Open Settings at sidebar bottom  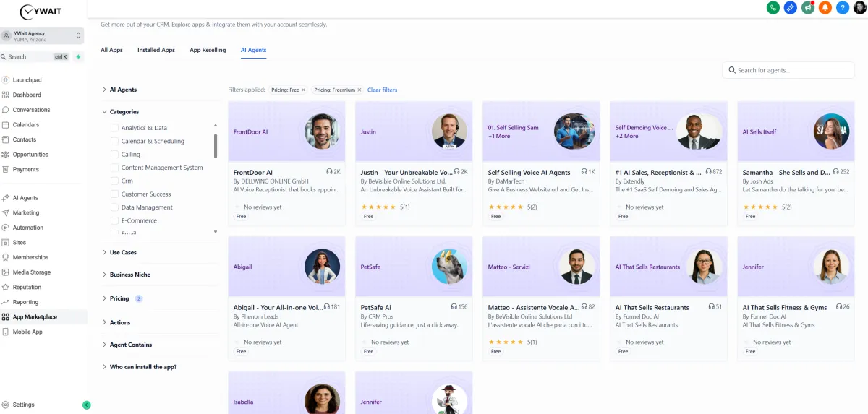pyautogui.click(x=23, y=405)
